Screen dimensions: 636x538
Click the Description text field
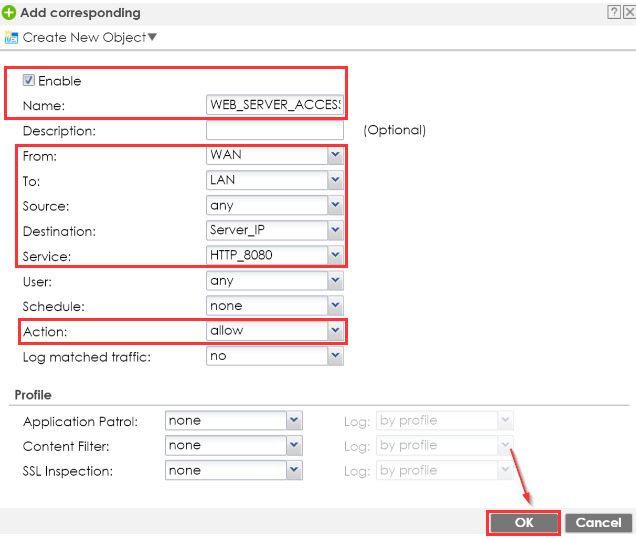(274, 130)
